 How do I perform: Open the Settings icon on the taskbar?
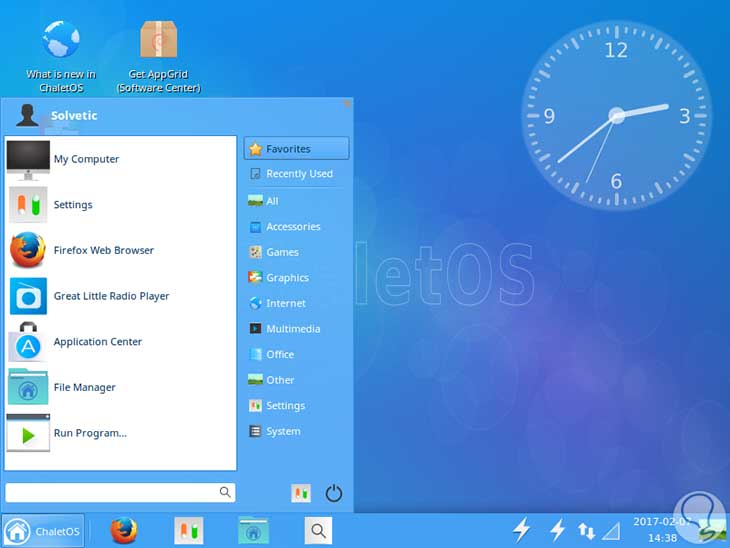point(189,530)
